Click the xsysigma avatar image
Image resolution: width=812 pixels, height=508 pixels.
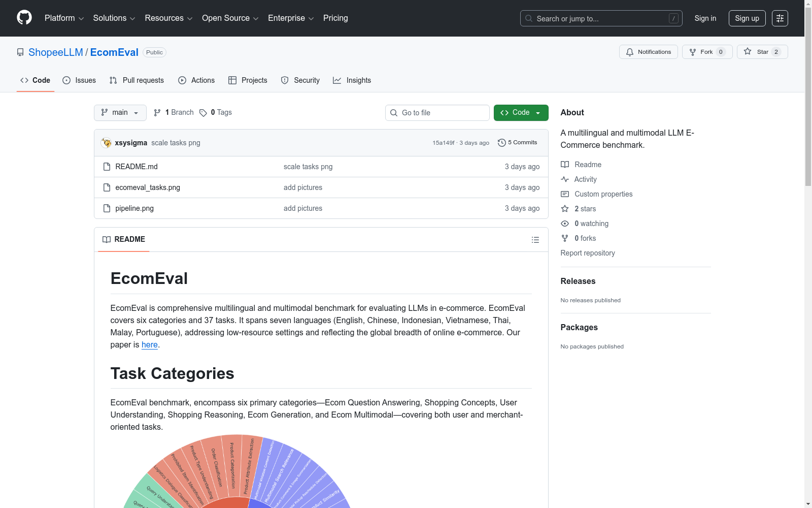[106, 143]
